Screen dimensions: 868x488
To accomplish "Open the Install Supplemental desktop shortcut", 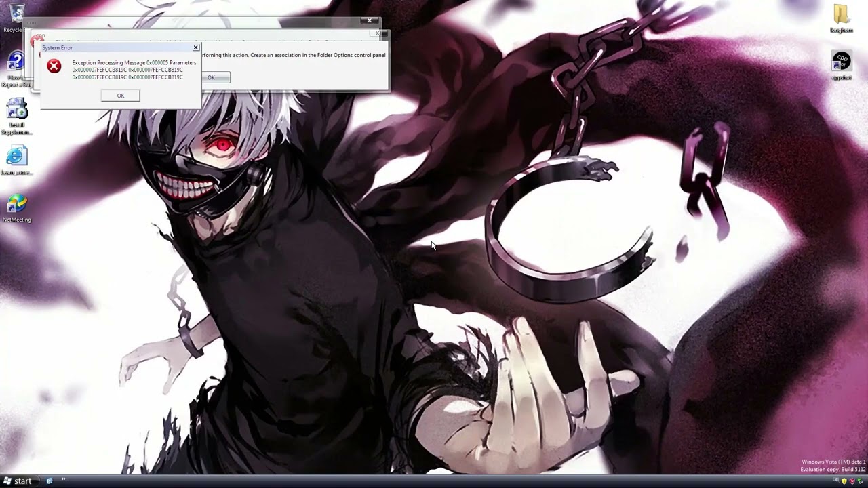I will tap(17, 117).
